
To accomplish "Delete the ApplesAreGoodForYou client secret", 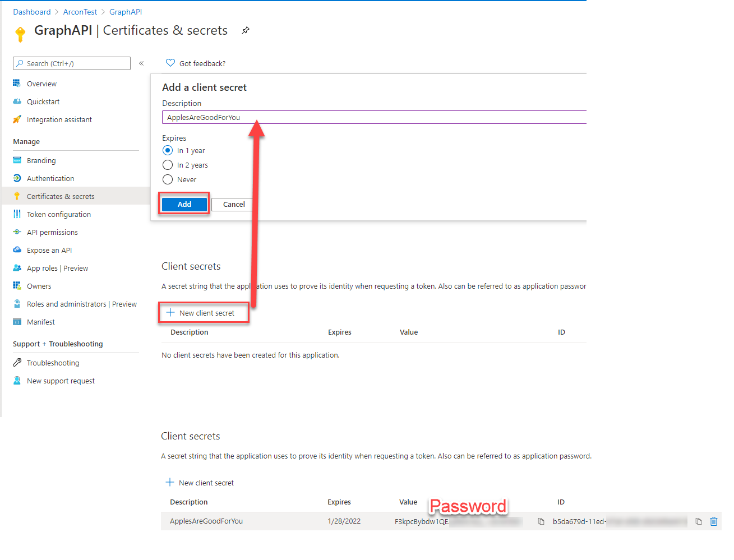I will (714, 521).
